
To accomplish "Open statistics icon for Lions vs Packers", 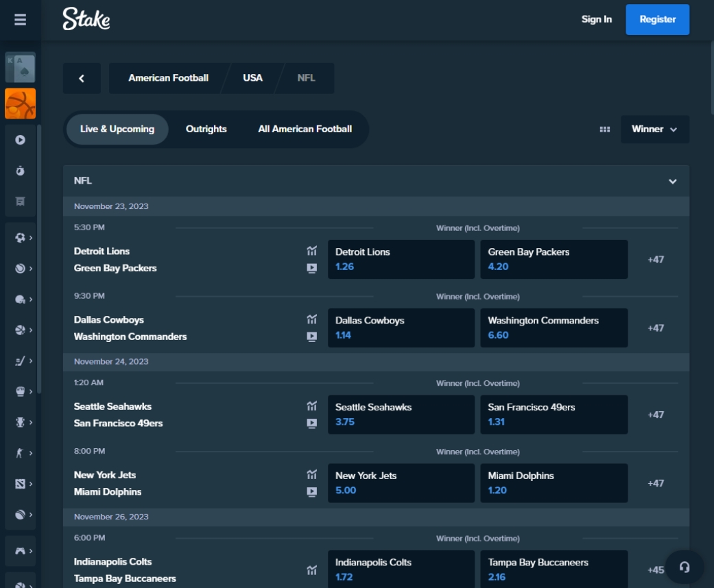I will [x=311, y=251].
